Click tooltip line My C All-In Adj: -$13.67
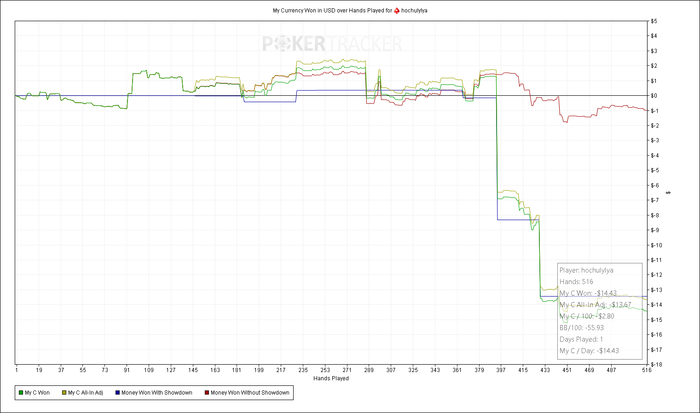The width and height of the screenshot is (700, 413). [x=595, y=305]
